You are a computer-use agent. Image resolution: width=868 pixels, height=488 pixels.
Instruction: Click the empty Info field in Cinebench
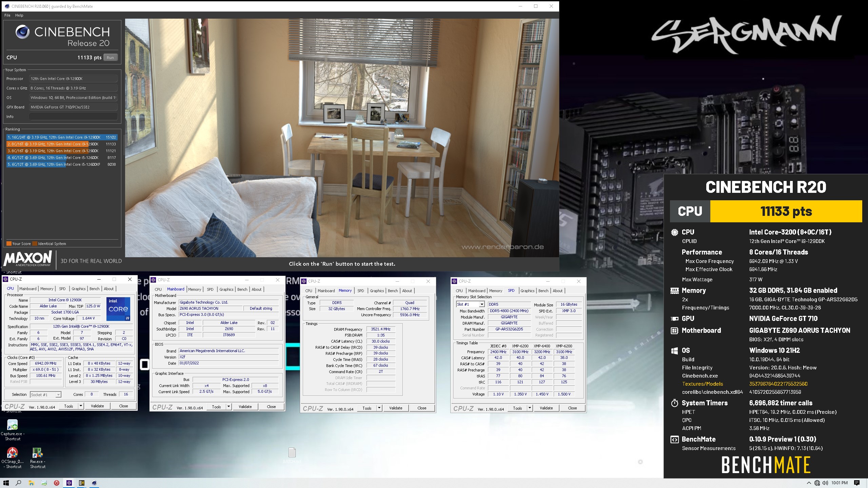click(x=73, y=117)
